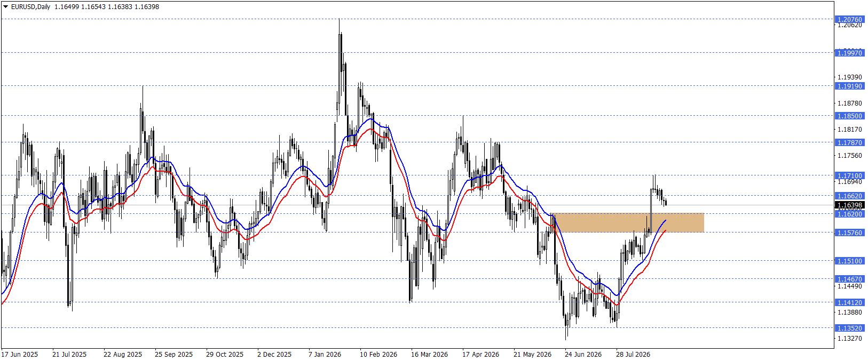The image size is (868, 361).
Task: Click the 29 Oct 2025 date label
Action: 225,354
